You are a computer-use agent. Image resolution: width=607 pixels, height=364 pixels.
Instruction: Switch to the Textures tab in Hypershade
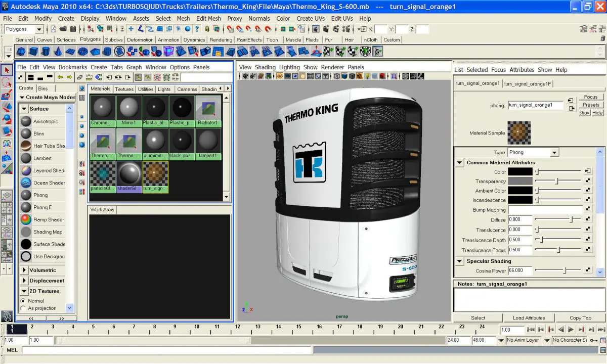tap(124, 89)
